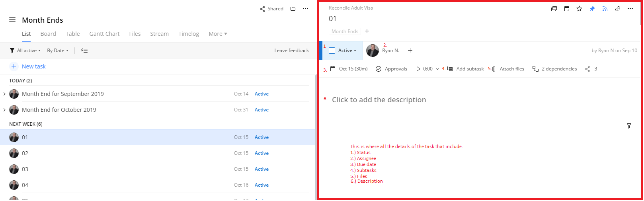Click to add the description field
This screenshot has height=201, width=644.
click(x=379, y=100)
